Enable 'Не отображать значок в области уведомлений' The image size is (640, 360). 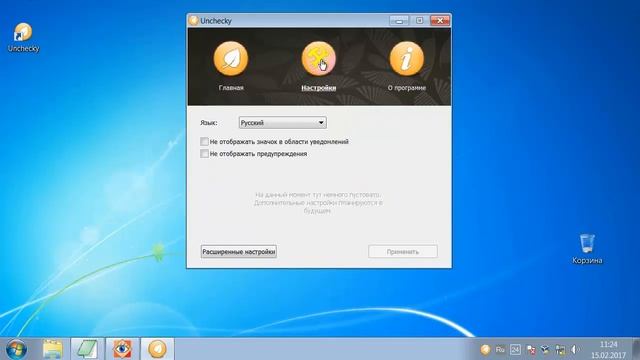click(204, 142)
